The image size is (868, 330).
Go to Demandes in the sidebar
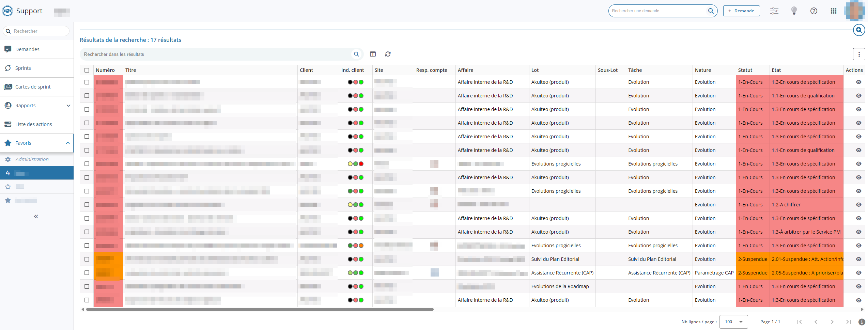(27, 49)
